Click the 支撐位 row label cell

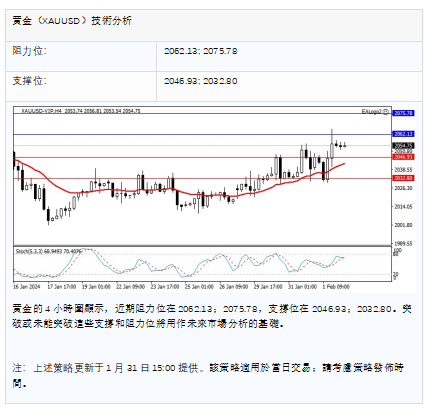coord(81,86)
